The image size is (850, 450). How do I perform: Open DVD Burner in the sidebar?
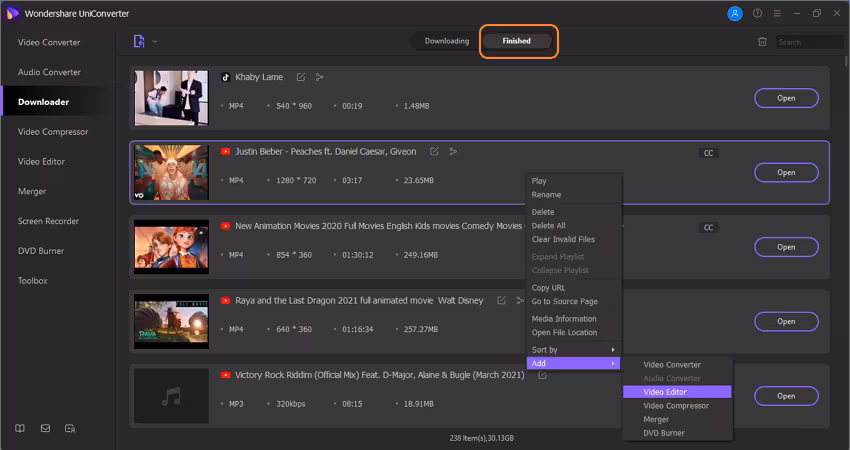pyautogui.click(x=41, y=251)
